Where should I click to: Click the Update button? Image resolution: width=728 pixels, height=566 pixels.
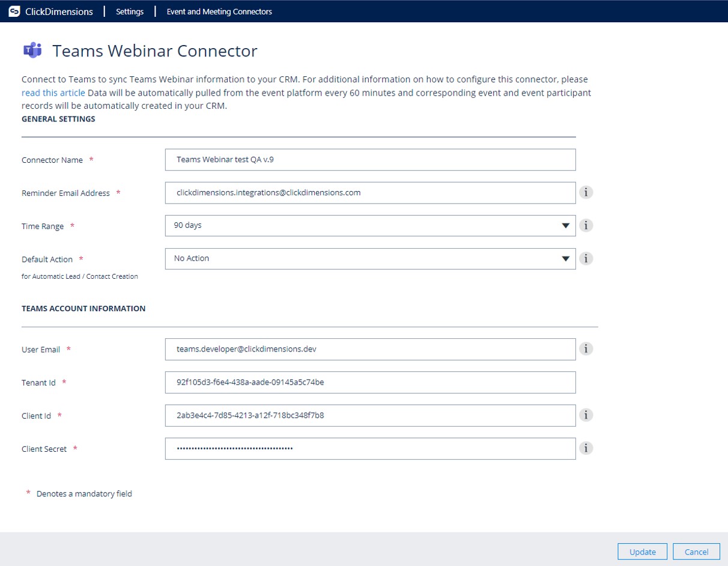(x=642, y=552)
